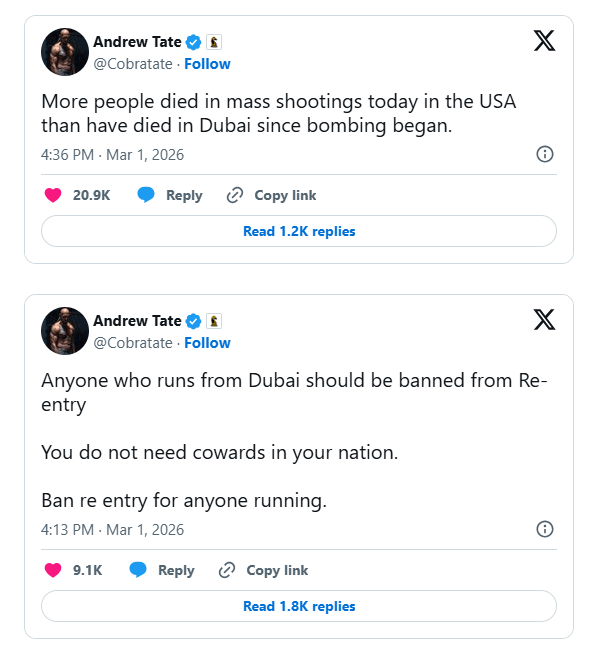The image size is (603, 661).
Task: Copy link of the first tweet
Action: tap(271, 195)
